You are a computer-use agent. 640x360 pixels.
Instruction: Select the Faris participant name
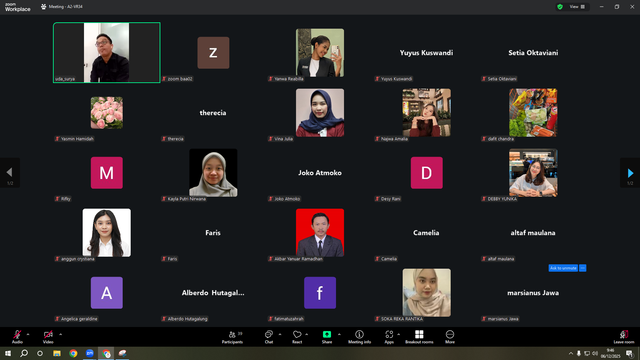213,233
